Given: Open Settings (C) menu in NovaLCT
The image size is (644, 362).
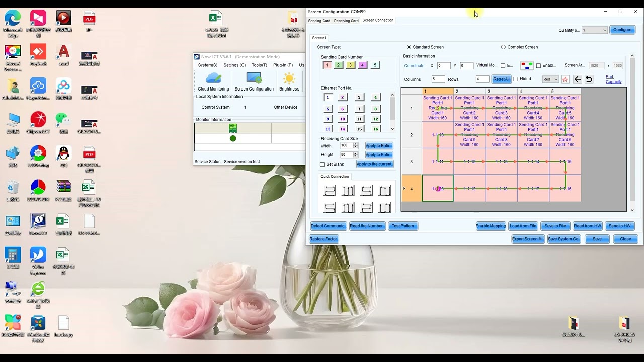Looking at the screenshot, I should (234, 65).
